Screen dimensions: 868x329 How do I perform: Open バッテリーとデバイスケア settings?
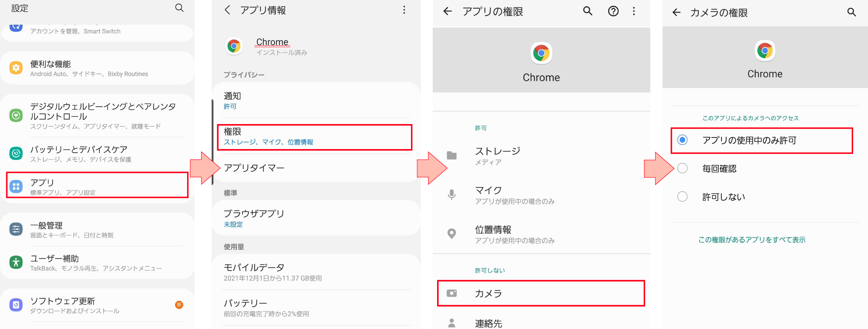pos(97,154)
